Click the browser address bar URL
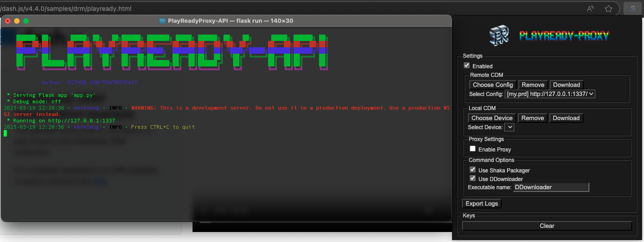 click(66, 9)
